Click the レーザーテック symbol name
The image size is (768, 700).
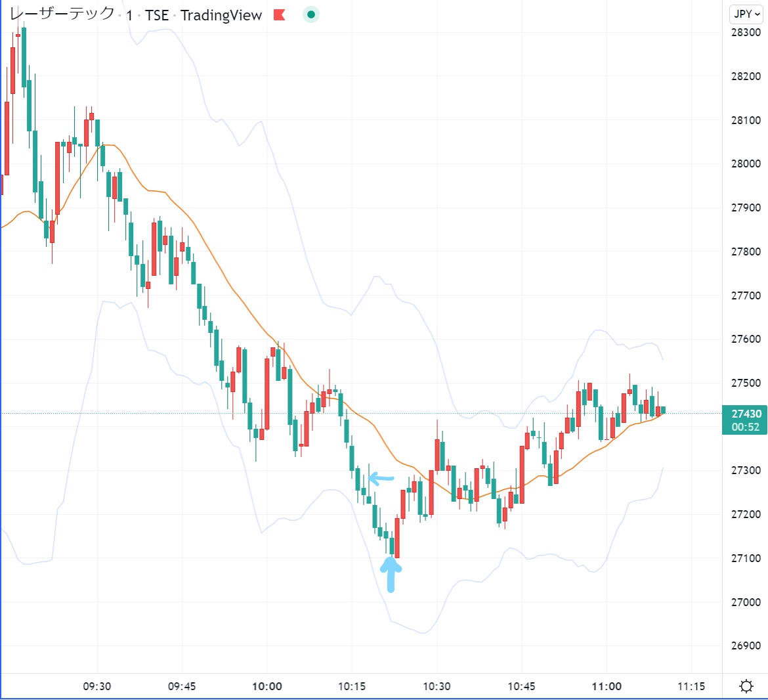(62, 14)
